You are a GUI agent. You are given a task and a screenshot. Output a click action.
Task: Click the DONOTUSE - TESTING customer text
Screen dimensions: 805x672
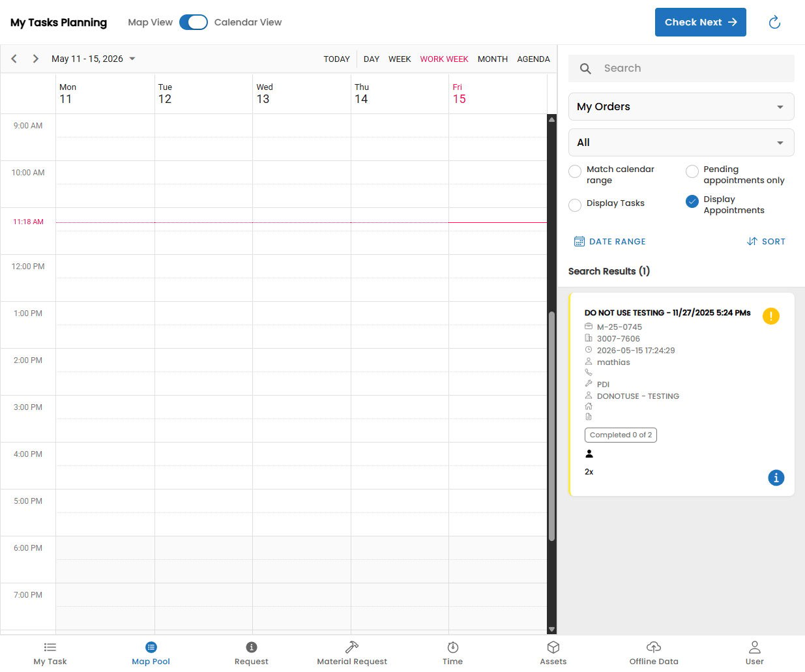[638, 396]
